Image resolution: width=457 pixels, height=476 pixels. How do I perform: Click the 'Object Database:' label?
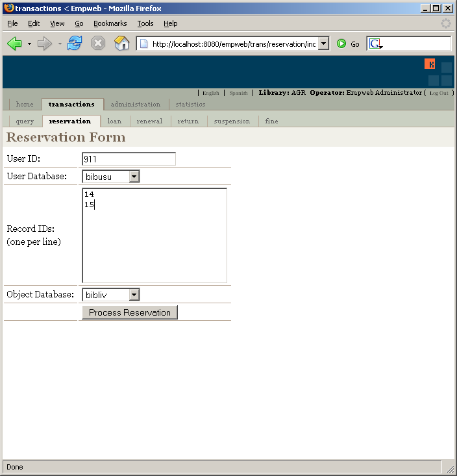click(x=40, y=294)
